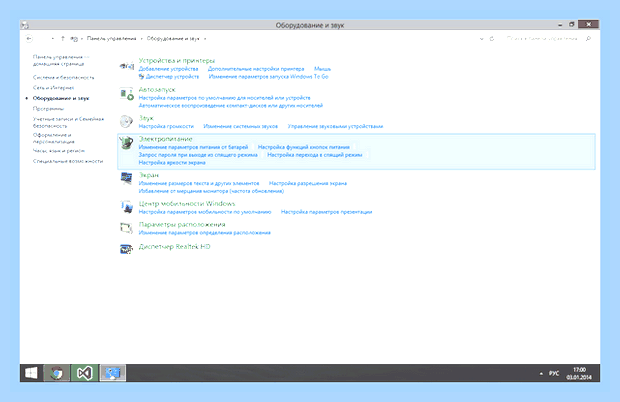Go back with the navigation arrow

click(x=28, y=39)
